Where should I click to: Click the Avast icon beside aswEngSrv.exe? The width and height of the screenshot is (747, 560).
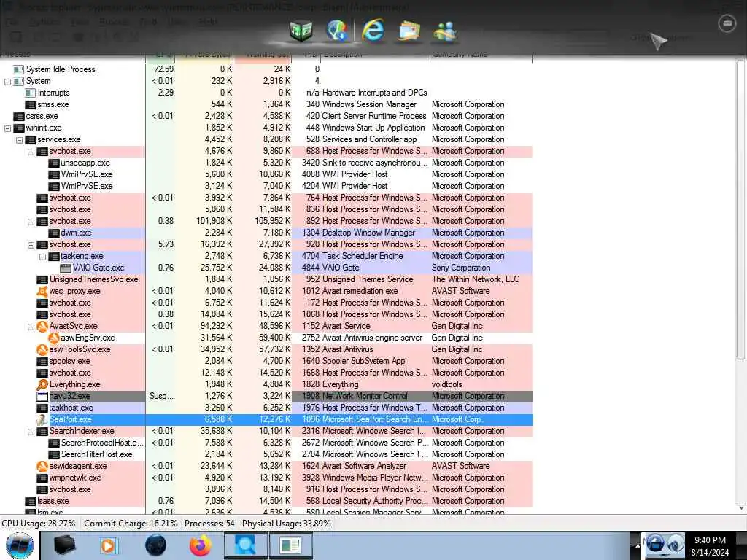coord(54,338)
